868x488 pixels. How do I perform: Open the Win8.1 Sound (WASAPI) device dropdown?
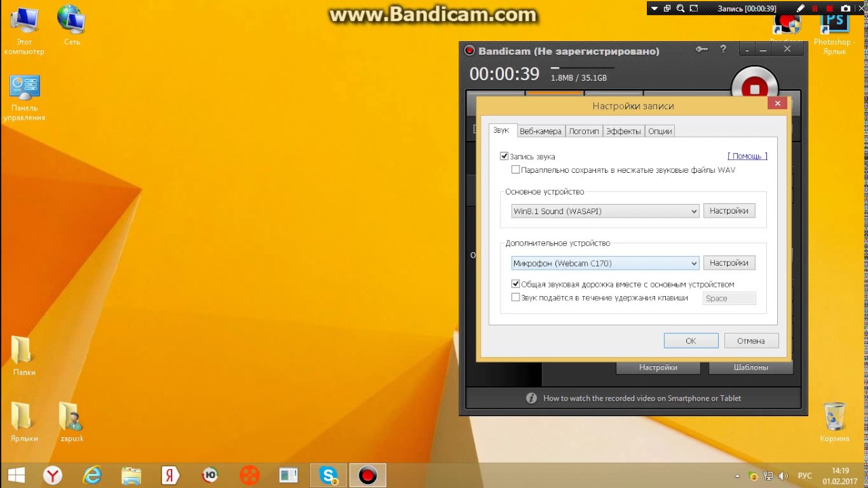click(x=605, y=211)
